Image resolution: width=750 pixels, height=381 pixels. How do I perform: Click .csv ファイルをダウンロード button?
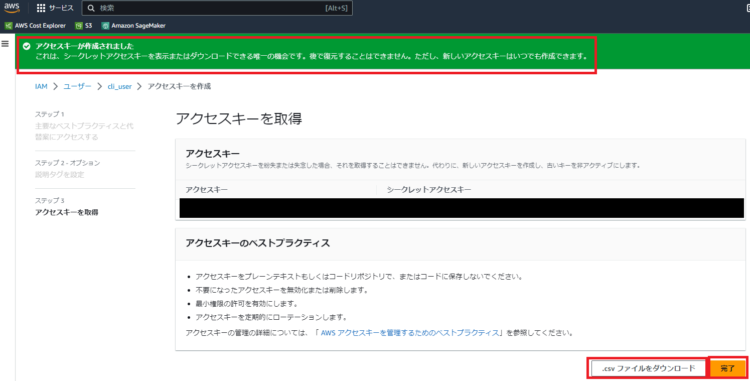pos(649,369)
